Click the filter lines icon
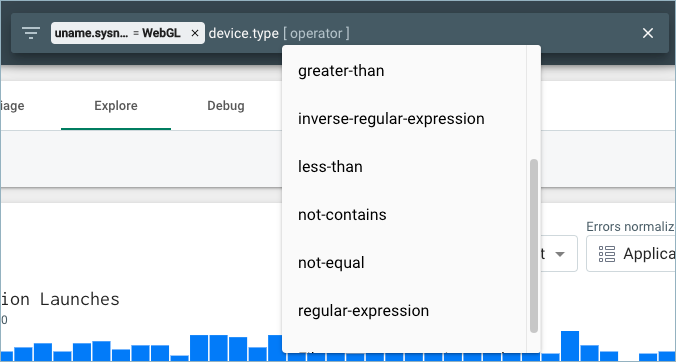 click(x=31, y=33)
